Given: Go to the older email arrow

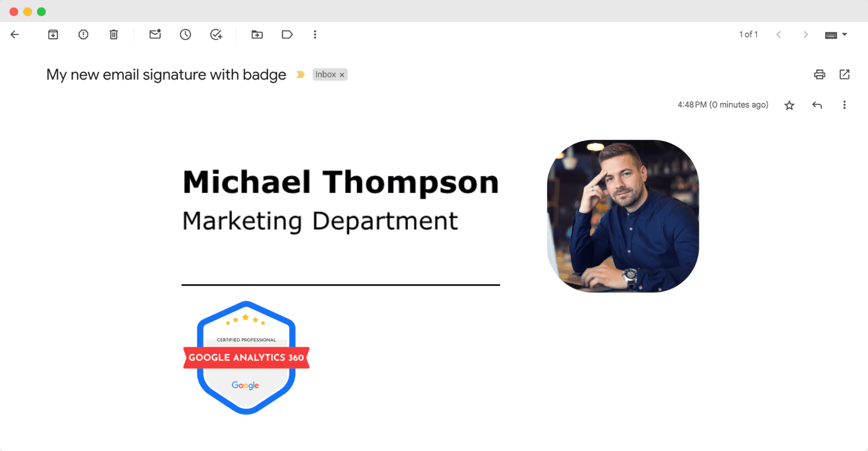Looking at the screenshot, I should pos(805,35).
